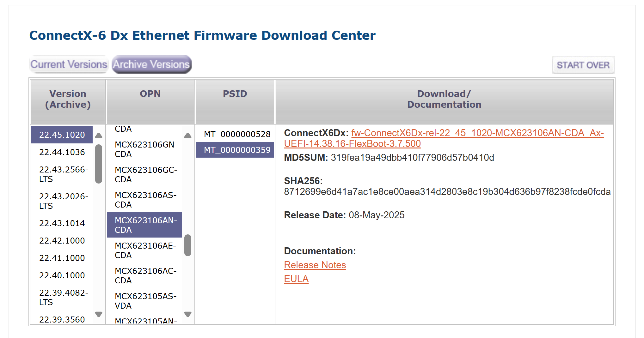The width and height of the screenshot is (644, 338).
Task: Select version 22.44.1036
Action: 62,152
